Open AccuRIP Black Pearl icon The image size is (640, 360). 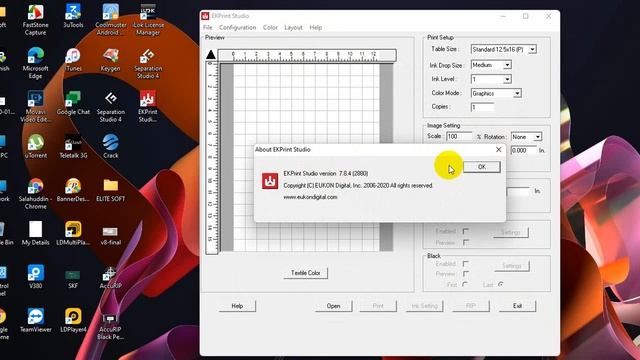(x=111, y=327)
